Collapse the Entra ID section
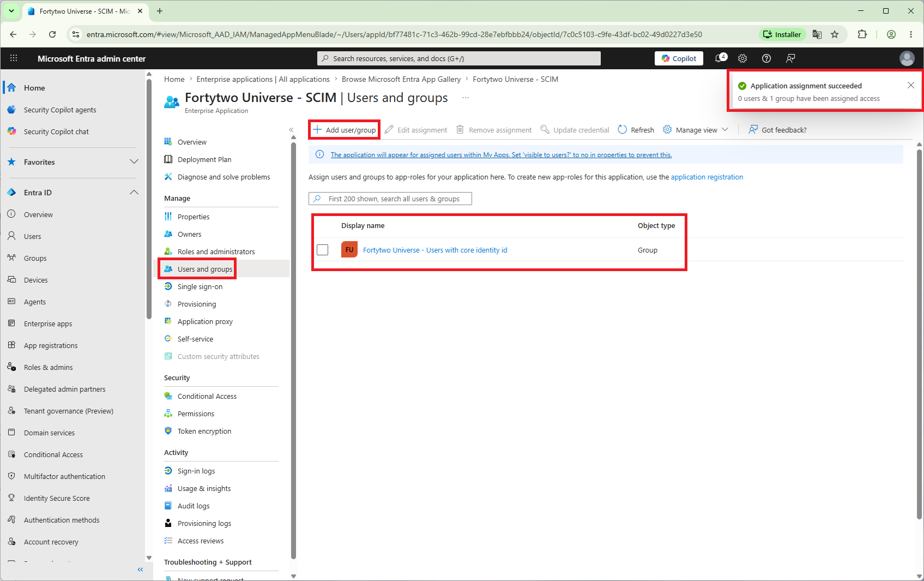Screen dimensions: 924x581 [x=134, y=193]
